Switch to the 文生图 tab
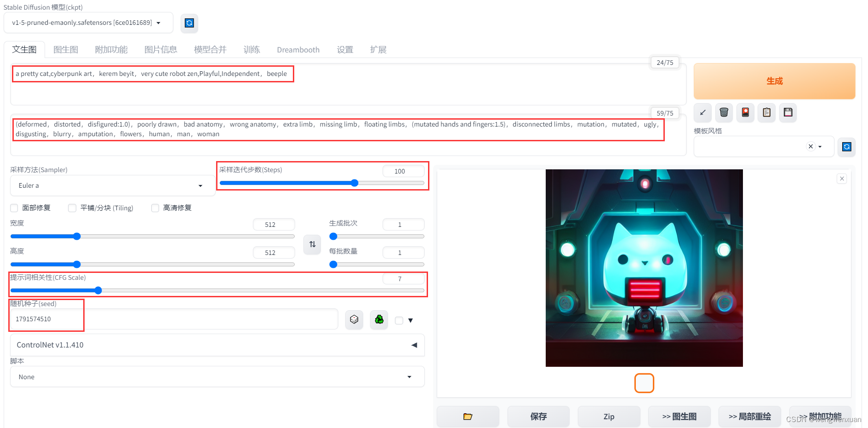 [x=24, y=50]
